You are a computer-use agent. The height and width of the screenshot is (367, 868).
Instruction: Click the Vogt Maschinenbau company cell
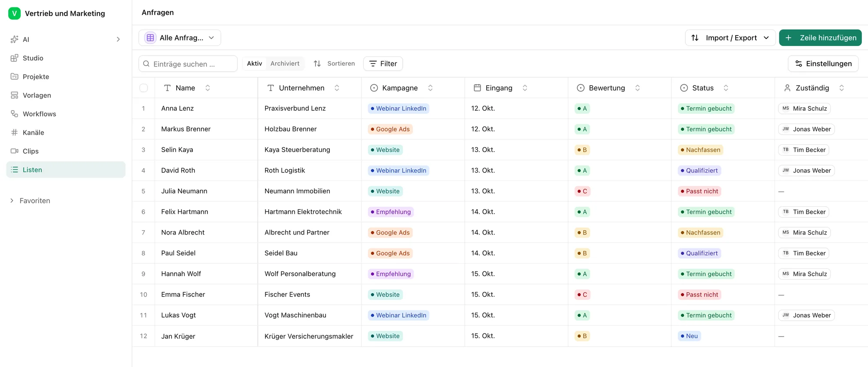pyautogui.click(x=309, y=315)
